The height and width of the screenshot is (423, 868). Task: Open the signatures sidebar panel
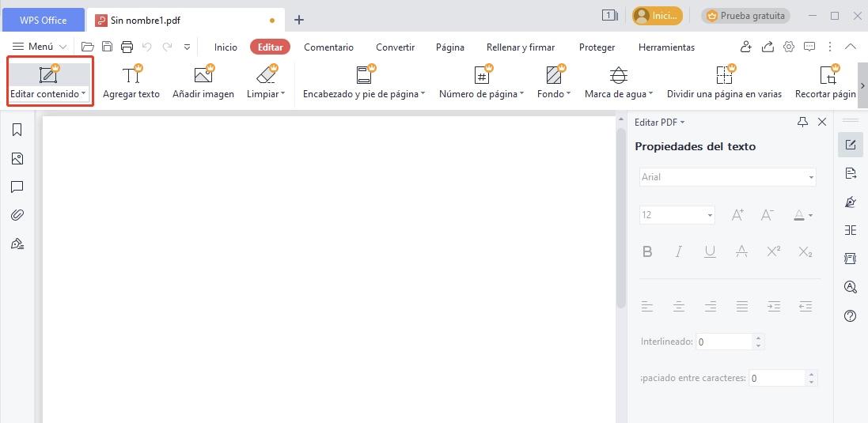click(x=17, y=244)
